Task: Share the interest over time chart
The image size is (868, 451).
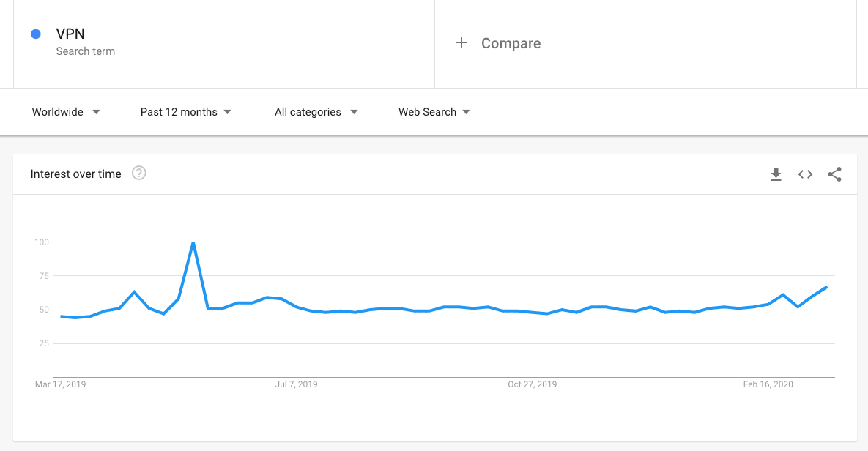Action: (834, 174)
